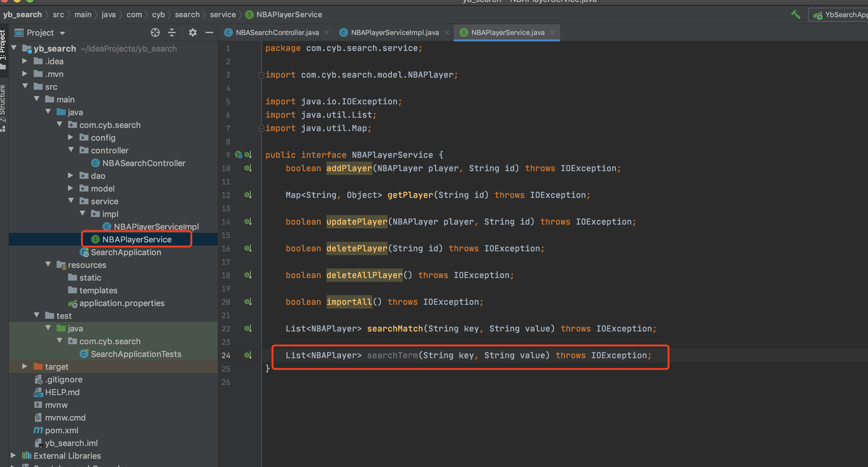Image resolution: width=868 pixels, height=467 pixels.
Task: Expand the config package
Action: [70, 137]
